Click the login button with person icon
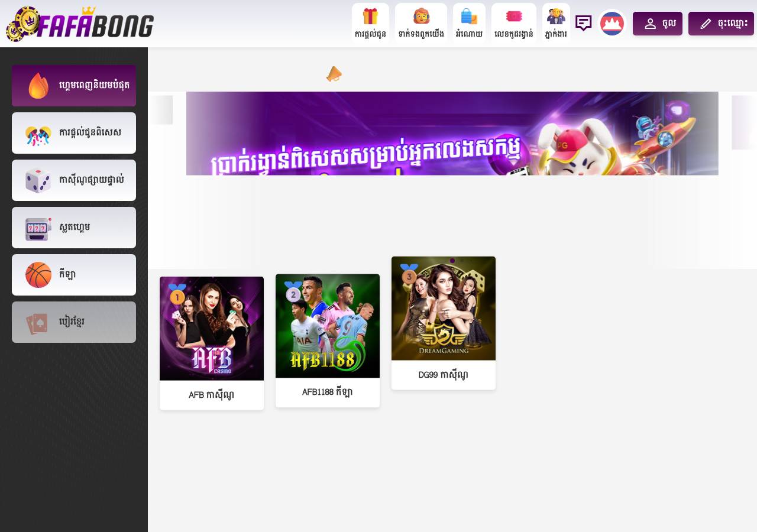This screenshot has height=532, width=757. [658, 24]
